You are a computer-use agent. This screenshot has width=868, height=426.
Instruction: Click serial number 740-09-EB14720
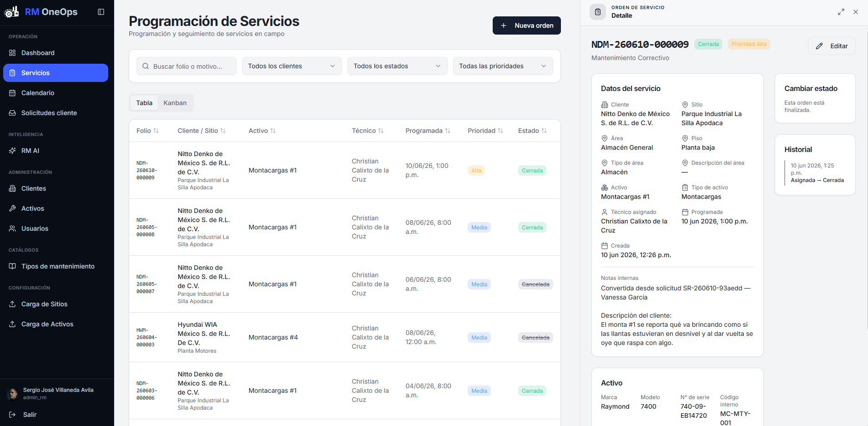tap(694, 411)
